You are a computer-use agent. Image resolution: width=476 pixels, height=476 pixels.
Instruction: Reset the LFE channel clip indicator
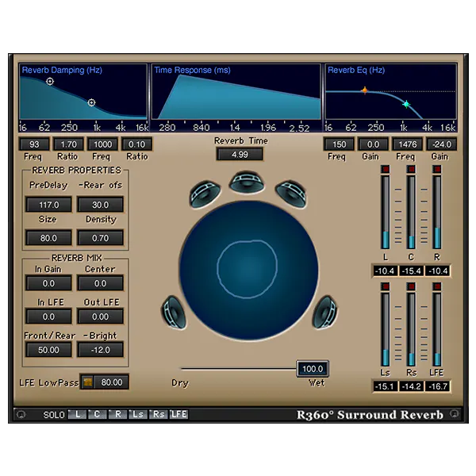437,286
